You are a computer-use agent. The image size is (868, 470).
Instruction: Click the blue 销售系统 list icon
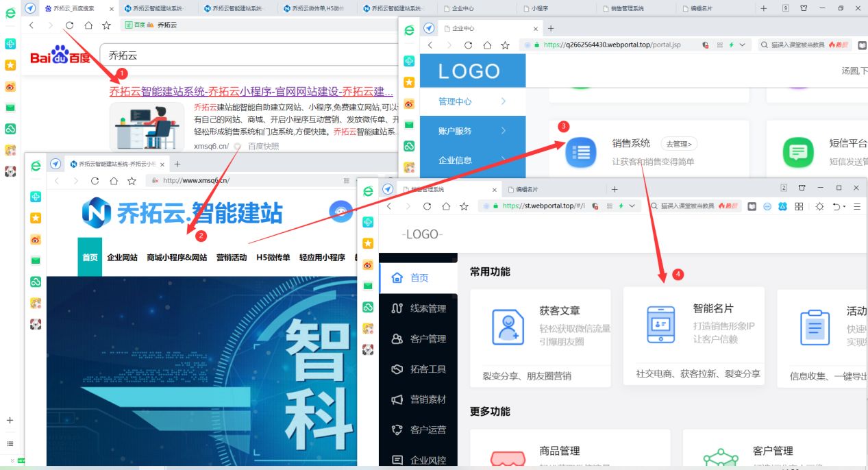point(581,152)
